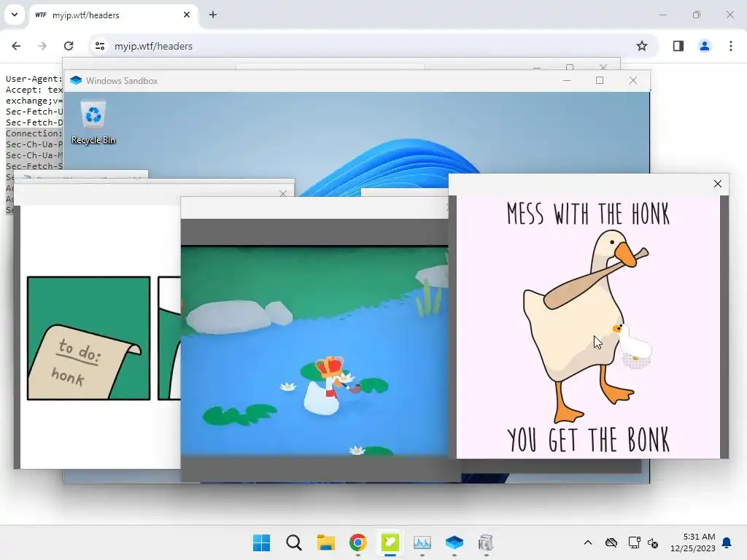Open the notifications bell
The height and width of the screenshot is (560, 747).
point(727,542)
